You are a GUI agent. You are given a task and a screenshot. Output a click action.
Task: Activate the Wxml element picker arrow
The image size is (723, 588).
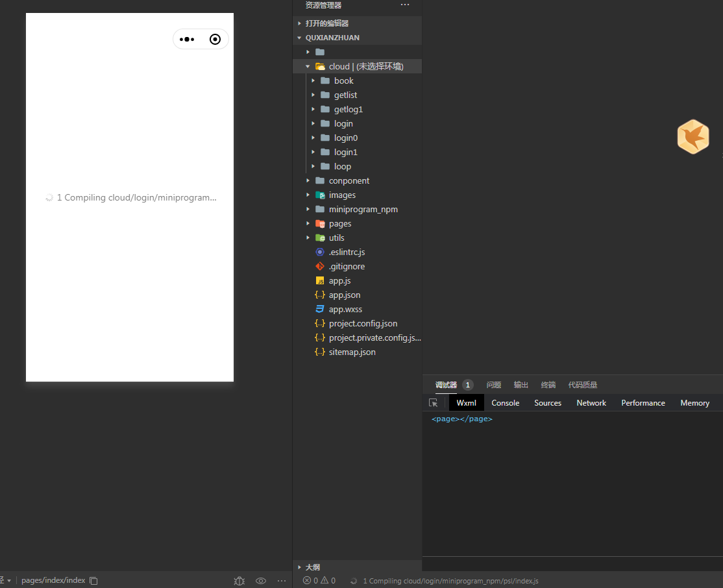coord(434,402)
